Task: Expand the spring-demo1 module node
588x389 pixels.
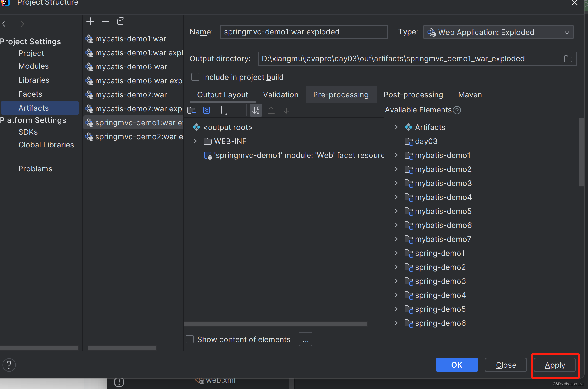Action: point(396,253)
